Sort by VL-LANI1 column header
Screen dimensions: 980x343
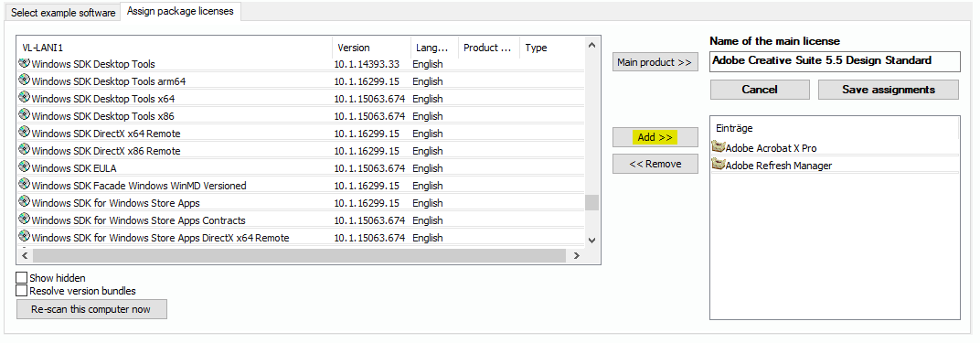(175, 48)
